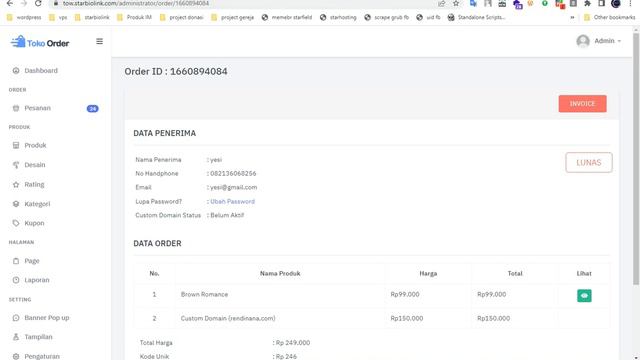Click the Harga column header
The width and height of the screenshot is (640, 360).
428,273
